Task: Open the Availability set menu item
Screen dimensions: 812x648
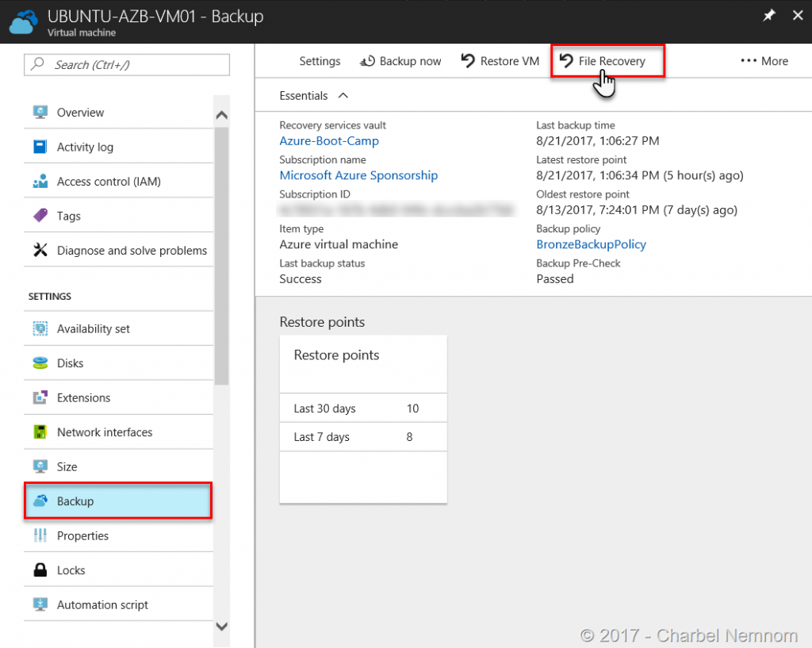Action: [119, 328]
